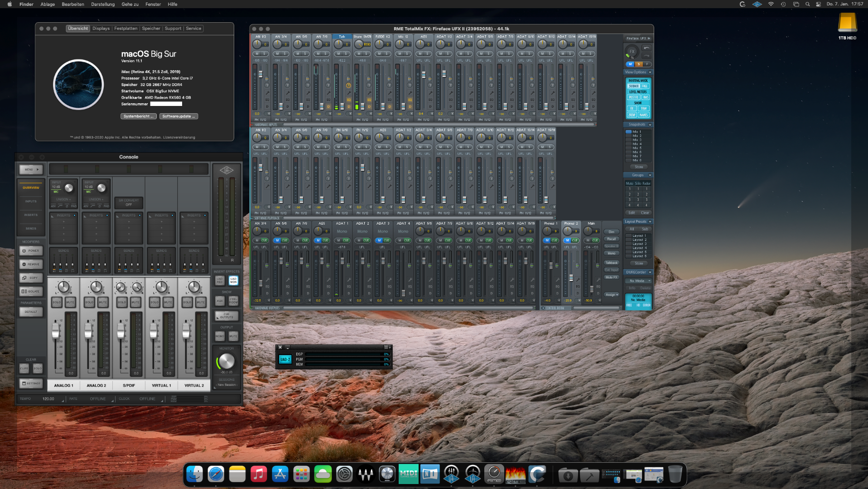Viewport: 868px width, 489px height.
Task: Open the 1TB HDD desktop drive
Action: 847,23
